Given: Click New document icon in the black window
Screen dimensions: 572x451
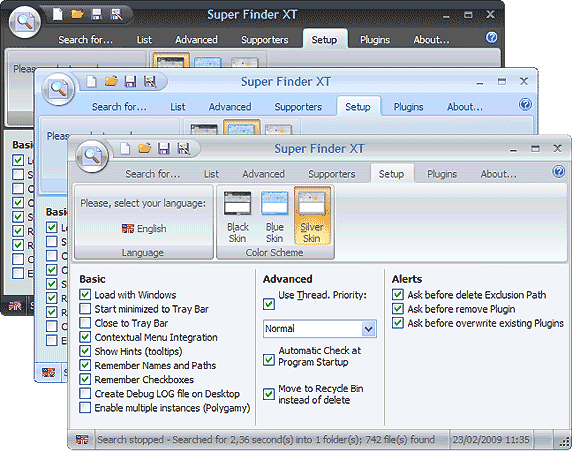Looking at the screenshot, I should 58,15.
